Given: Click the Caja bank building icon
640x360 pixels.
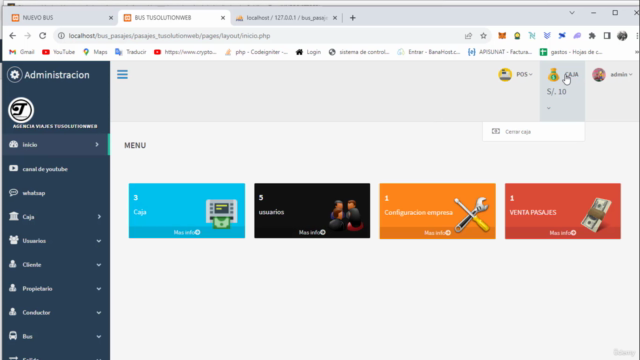Looking at the screenshot, I should [x=13, y=216].
